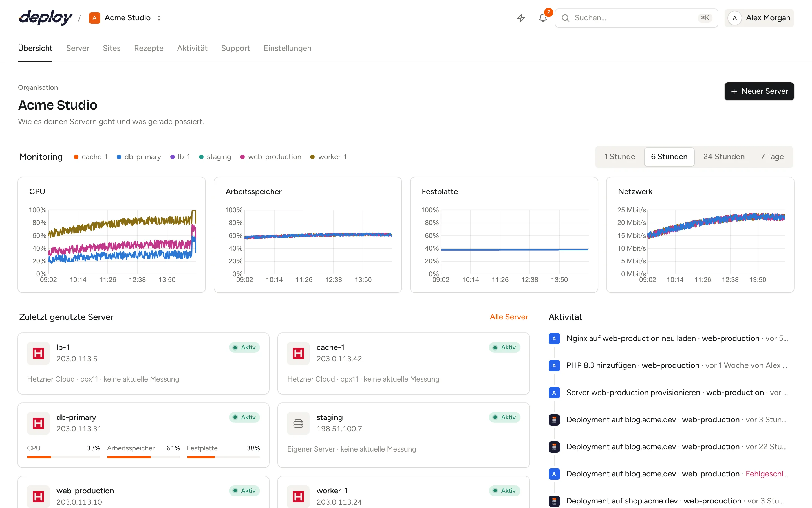Toggle cache-1 series in Monitoring legend
812x508 pixels.
[91, 157]
